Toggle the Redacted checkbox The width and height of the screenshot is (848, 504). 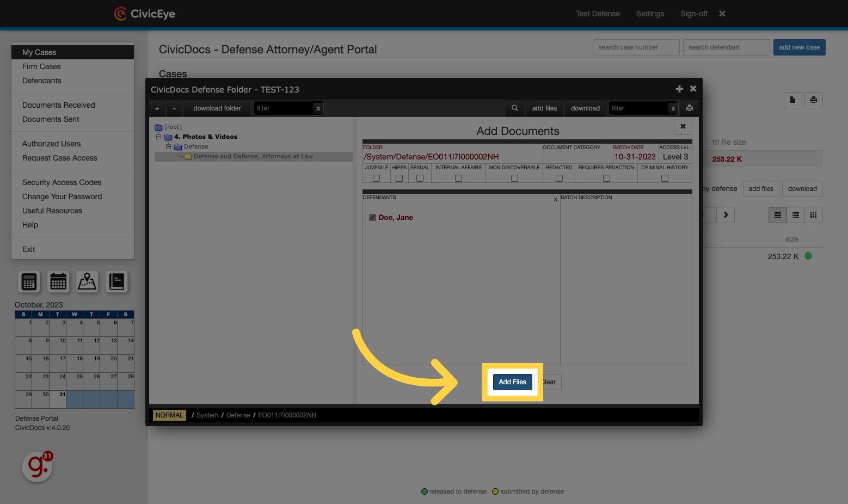point(559,179)
